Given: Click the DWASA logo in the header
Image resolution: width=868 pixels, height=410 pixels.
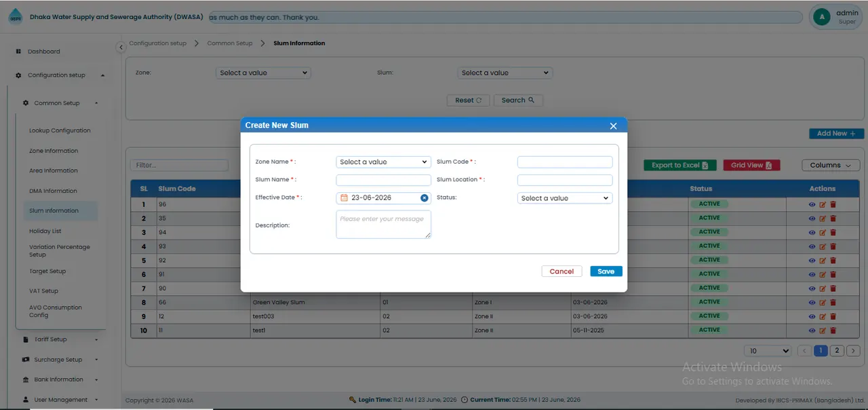Looking at the screenshot, I should coord(15,18).
